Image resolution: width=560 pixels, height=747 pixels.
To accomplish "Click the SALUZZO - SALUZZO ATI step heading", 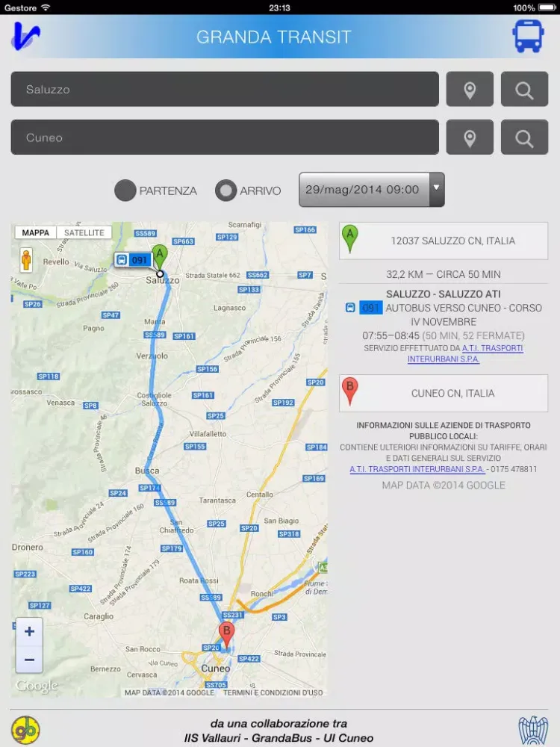I will 444,294.
